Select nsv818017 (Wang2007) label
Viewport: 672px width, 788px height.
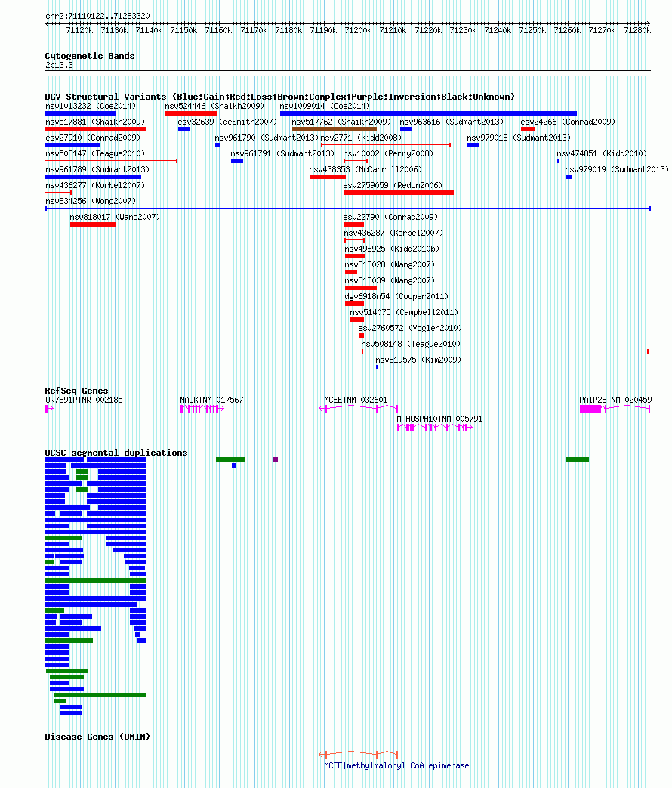tap(115, 217)
